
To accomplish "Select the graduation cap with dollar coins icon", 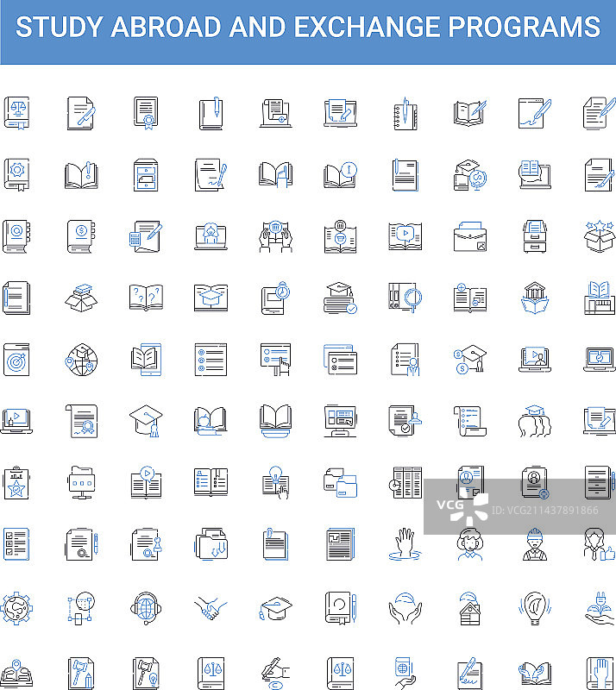I will pyautogui.click(x=470, y=360).
